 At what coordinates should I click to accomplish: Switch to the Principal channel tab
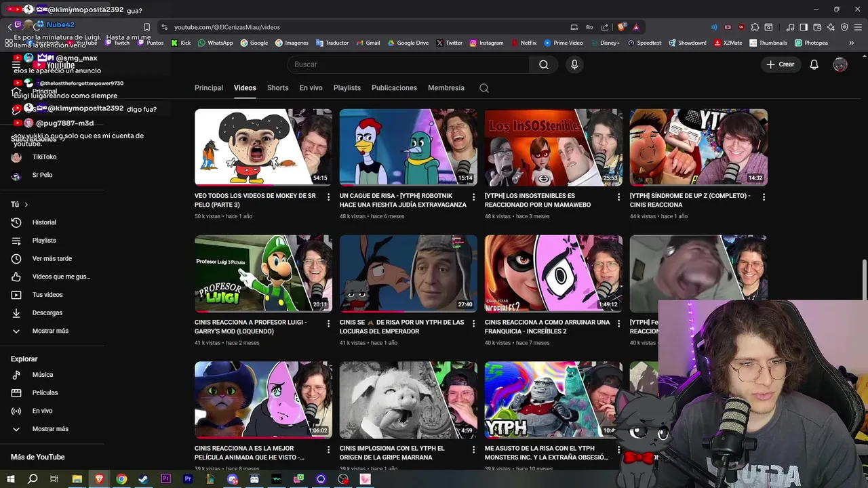click(x=209, y=88)
